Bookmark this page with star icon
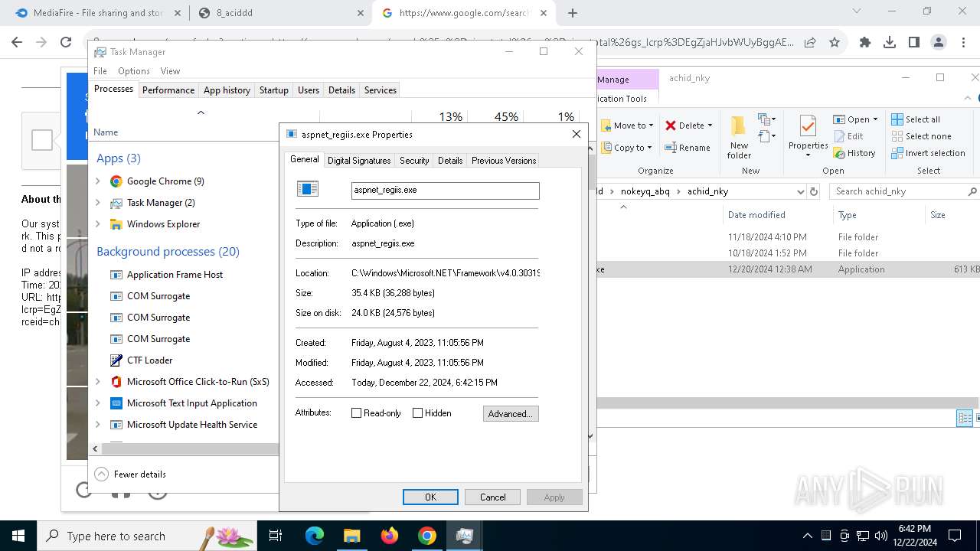The height and width of the screenshot is (551, 980). (x=835, y=43)
